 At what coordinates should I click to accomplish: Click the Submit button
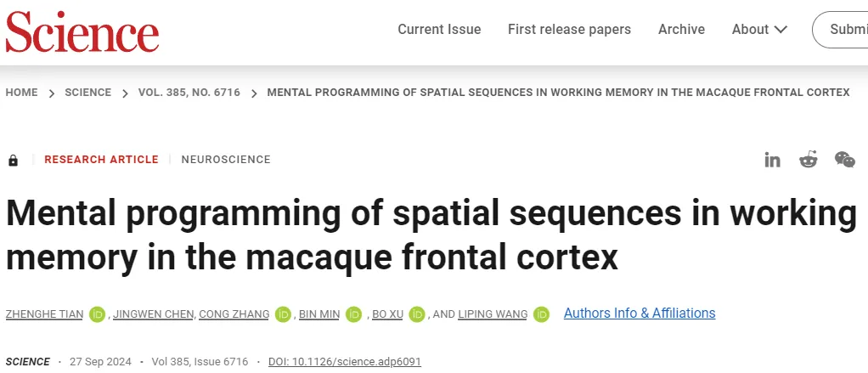pos(840,30)
